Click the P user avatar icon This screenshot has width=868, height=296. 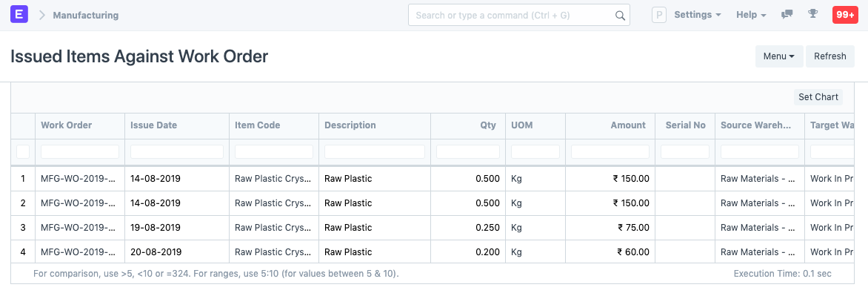(x=658, y=15)
